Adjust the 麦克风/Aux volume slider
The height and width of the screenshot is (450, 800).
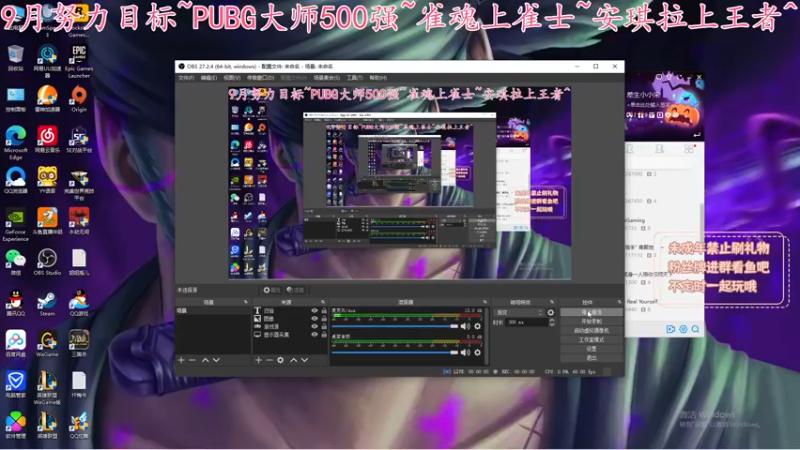coord(395,326)
